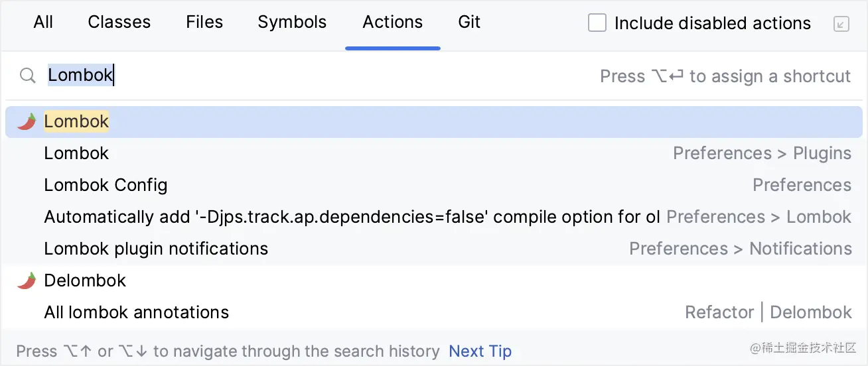Screen dimensions: 868x366
Task: Select the Lombok Config preferences result
Action: click(106, 185)
